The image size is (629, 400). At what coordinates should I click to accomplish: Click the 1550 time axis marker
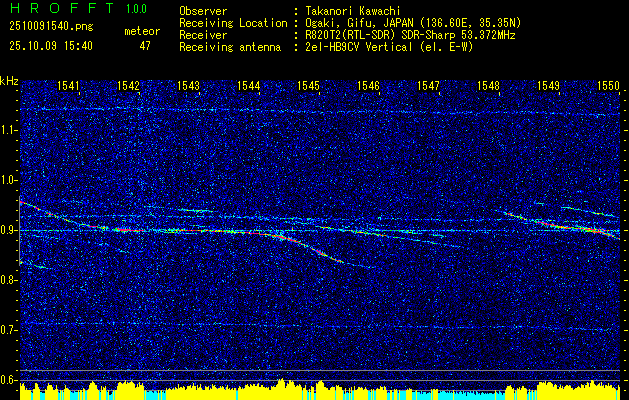point(609,85)
